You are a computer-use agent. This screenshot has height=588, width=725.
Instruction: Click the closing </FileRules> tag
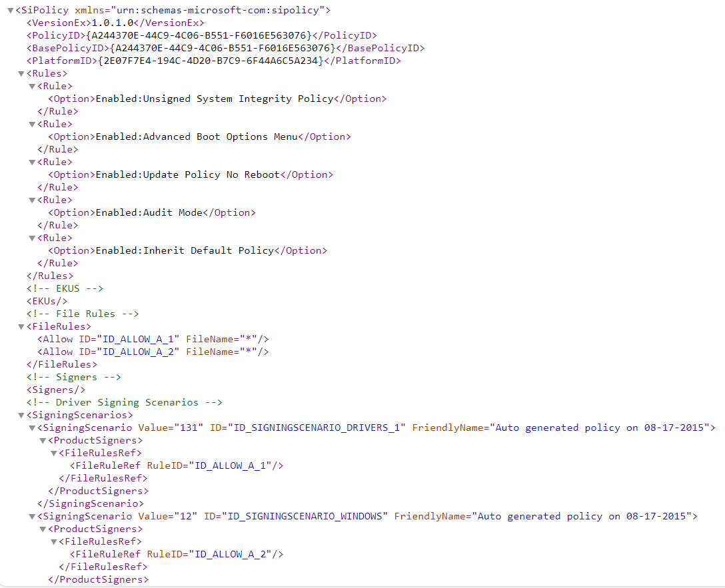62,364
